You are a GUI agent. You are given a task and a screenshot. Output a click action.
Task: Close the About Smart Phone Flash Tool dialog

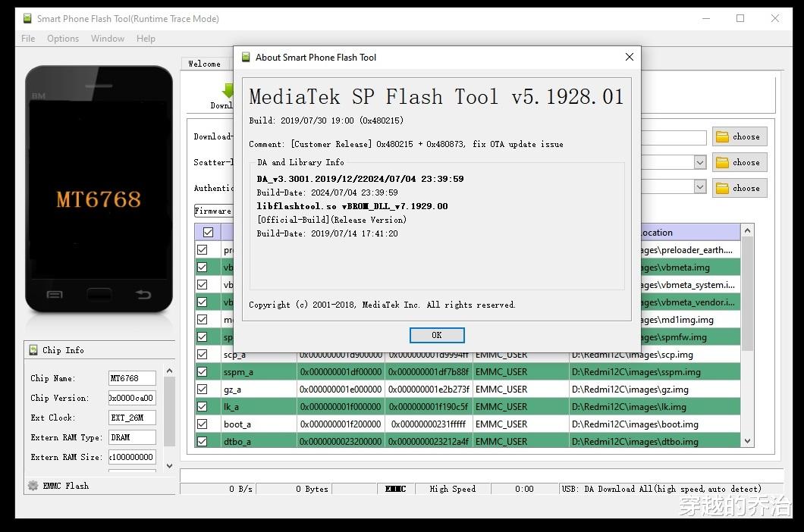629,57
